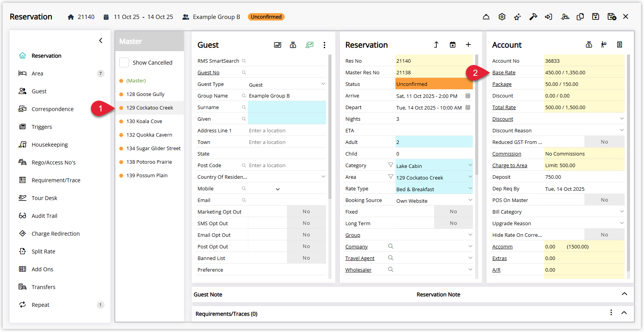Open Transfers in the sidebar
This screenshot has width=644, height=332.
(43, 287)
